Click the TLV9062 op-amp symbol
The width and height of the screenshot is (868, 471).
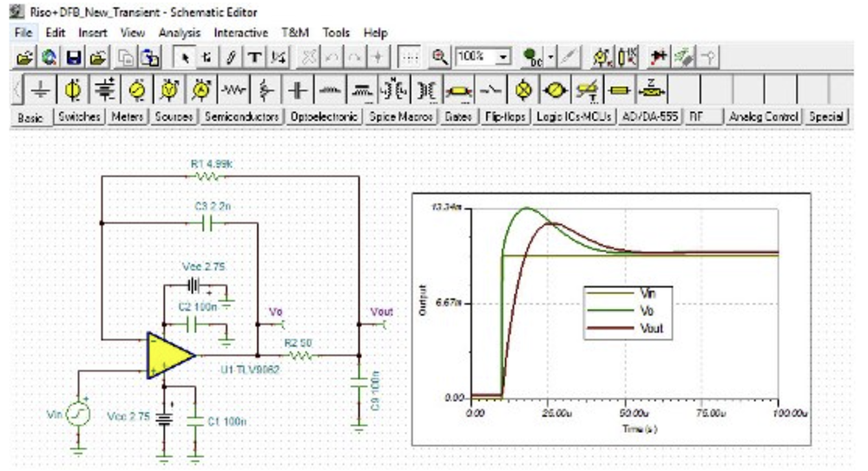pos(169,356)
